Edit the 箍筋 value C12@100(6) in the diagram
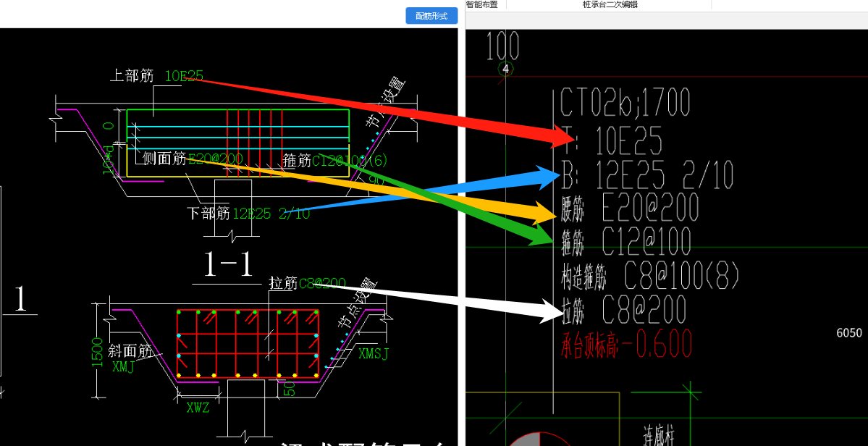This screenshot has width=868, height=446. (x=350, y=161)
